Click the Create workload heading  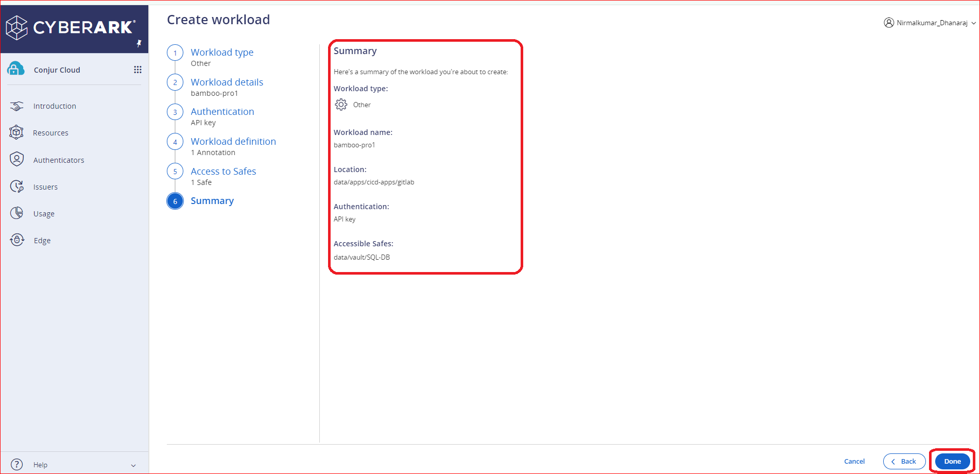click(x=218, y=20)
